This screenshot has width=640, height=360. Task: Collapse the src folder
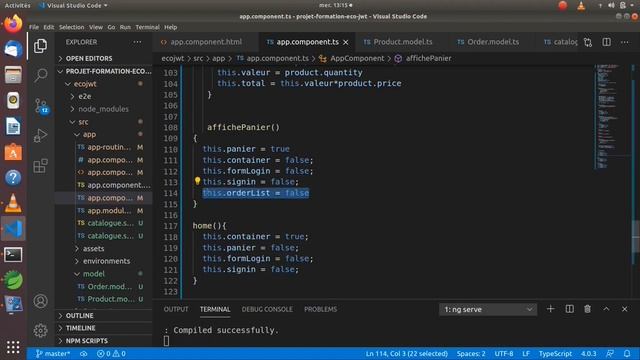tap(83, 122)
